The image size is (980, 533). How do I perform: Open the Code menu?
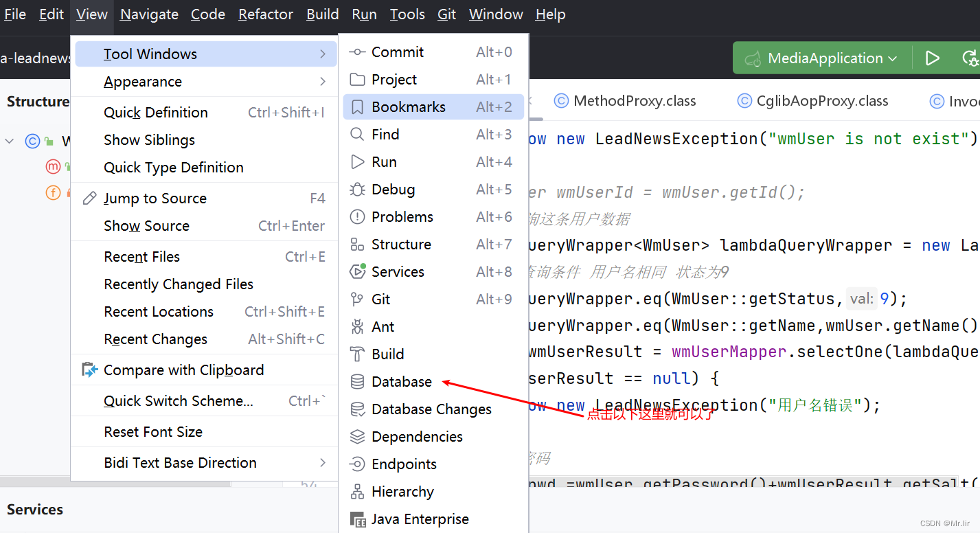coord(208,14)
